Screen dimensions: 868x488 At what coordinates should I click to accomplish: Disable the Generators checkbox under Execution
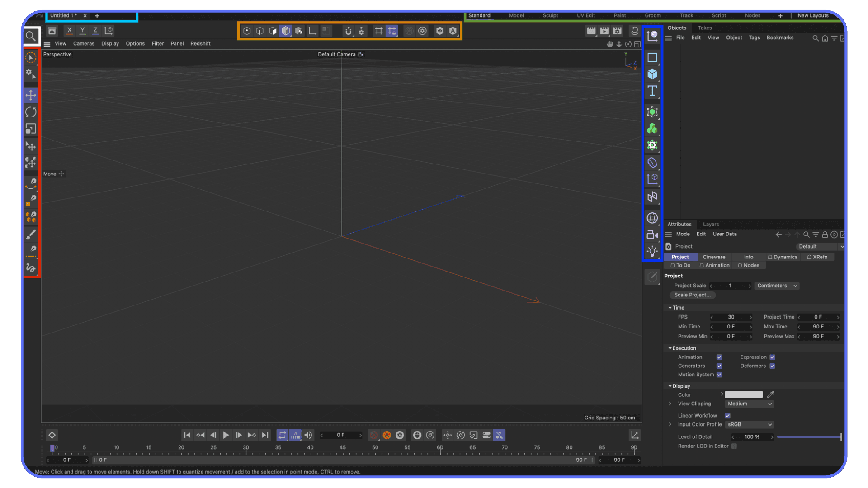718,366
